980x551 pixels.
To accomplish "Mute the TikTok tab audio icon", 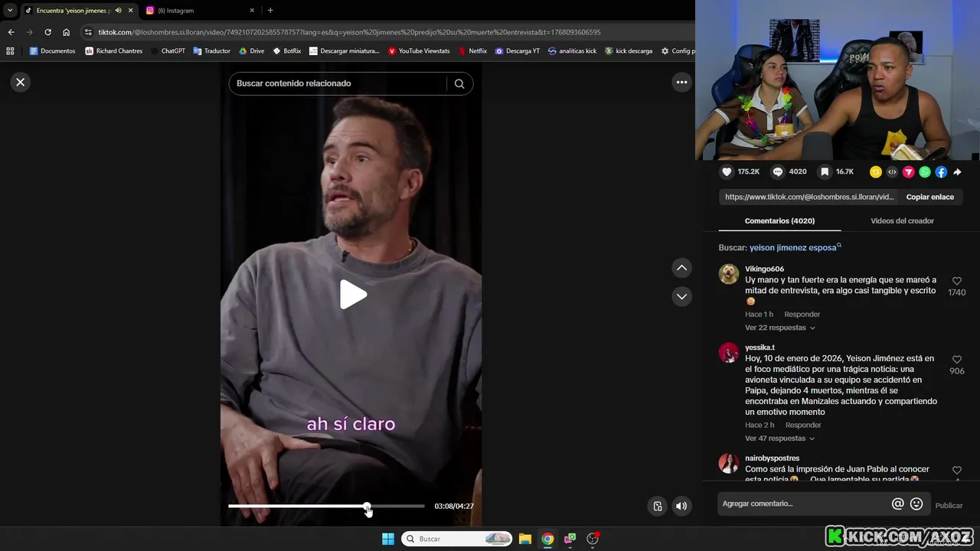I will tap(118, 11).
